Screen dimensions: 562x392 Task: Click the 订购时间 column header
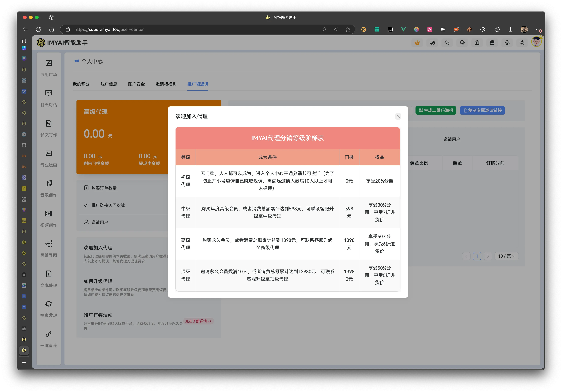coord(495,163)
